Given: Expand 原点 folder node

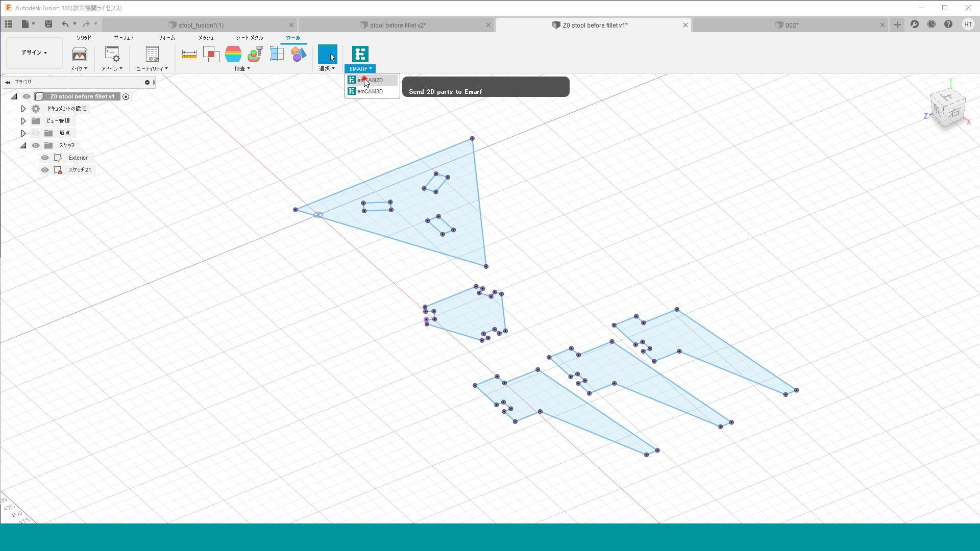Looking at the screenshot, I should [x=23, y=133].
